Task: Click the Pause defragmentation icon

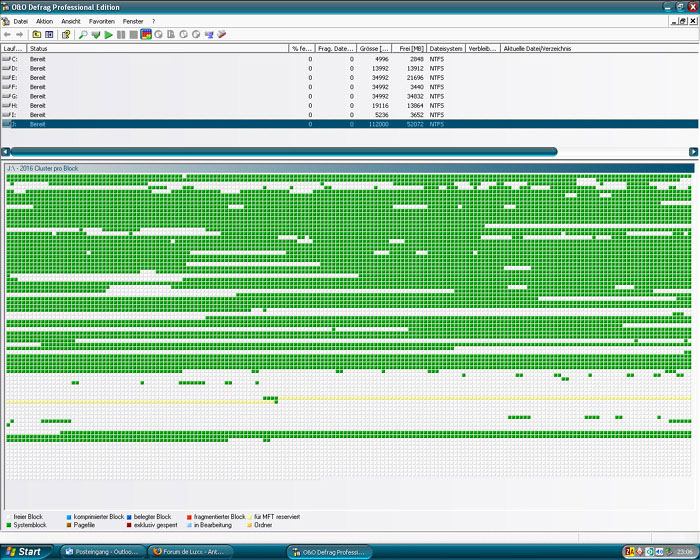Action: click(x=121, y=34)
